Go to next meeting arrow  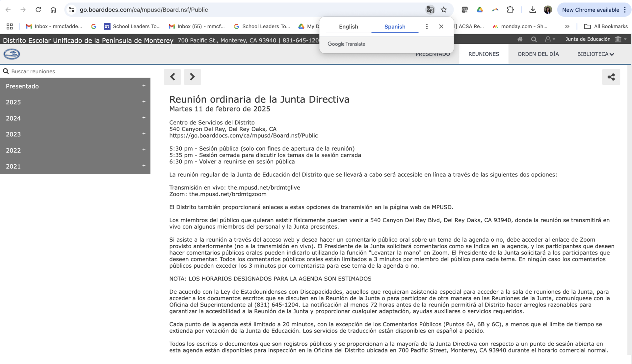click(x=192, y=77)
